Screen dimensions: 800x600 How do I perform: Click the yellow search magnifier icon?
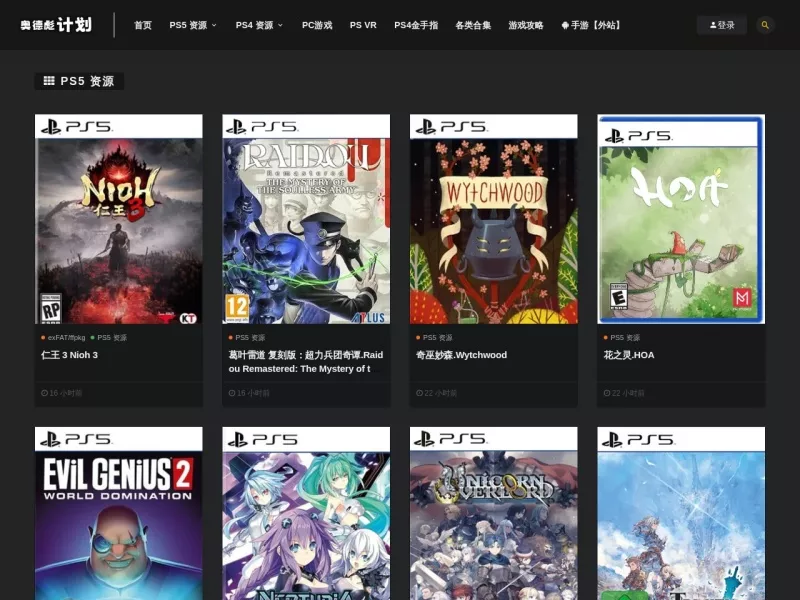(764, 25)
